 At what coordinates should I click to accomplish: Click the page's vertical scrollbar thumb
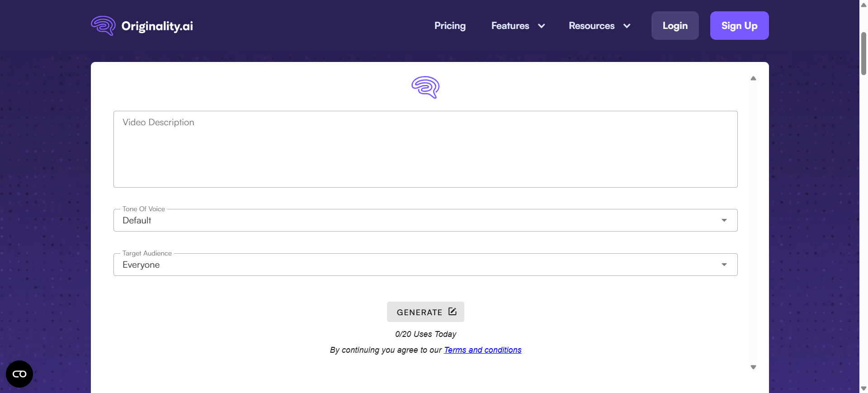click(x=863, y=53)
